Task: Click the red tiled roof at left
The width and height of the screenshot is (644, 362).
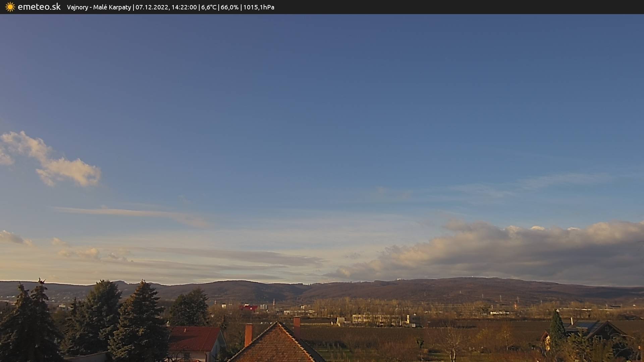Action: (195, 339)
